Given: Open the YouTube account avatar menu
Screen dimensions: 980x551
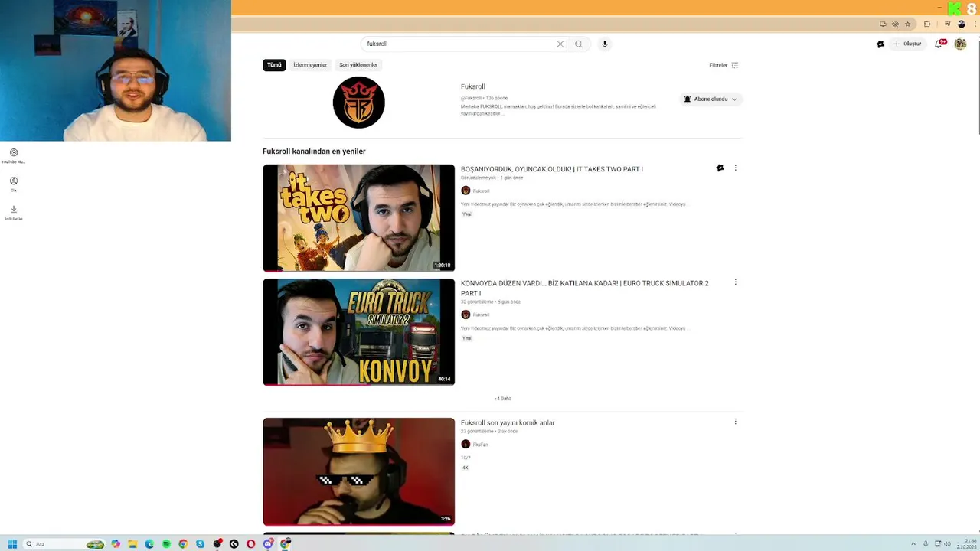Looking at the screenshot, I should [960, 44].
